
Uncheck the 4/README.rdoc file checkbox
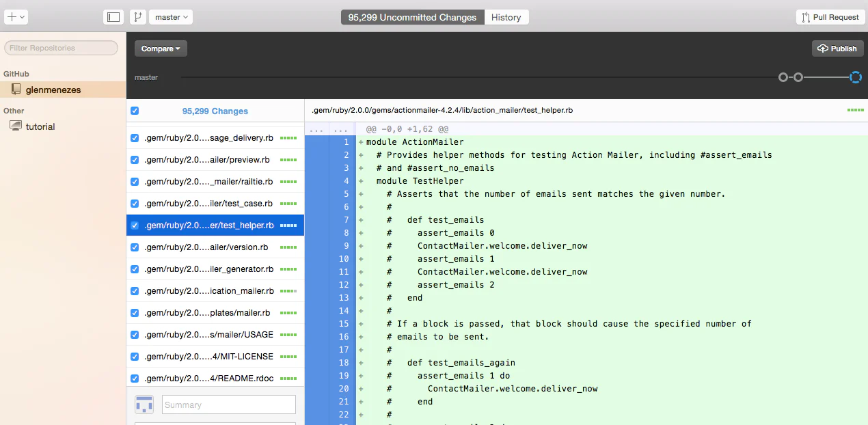135,379
